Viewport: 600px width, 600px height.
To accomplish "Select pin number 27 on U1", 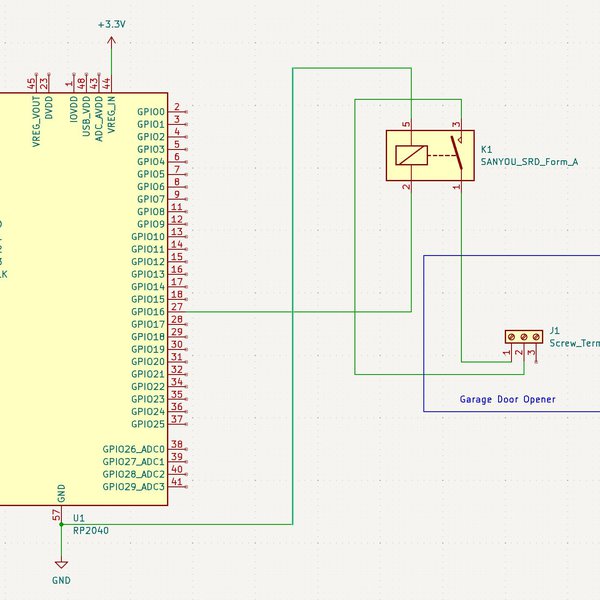I will pyautogui.click(x=177, y=307).
